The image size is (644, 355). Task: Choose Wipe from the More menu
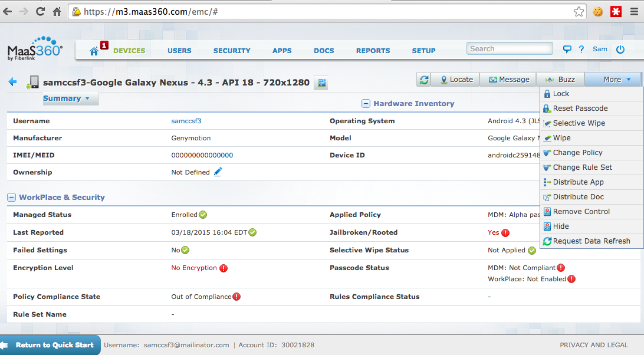(x=592, y=138)
